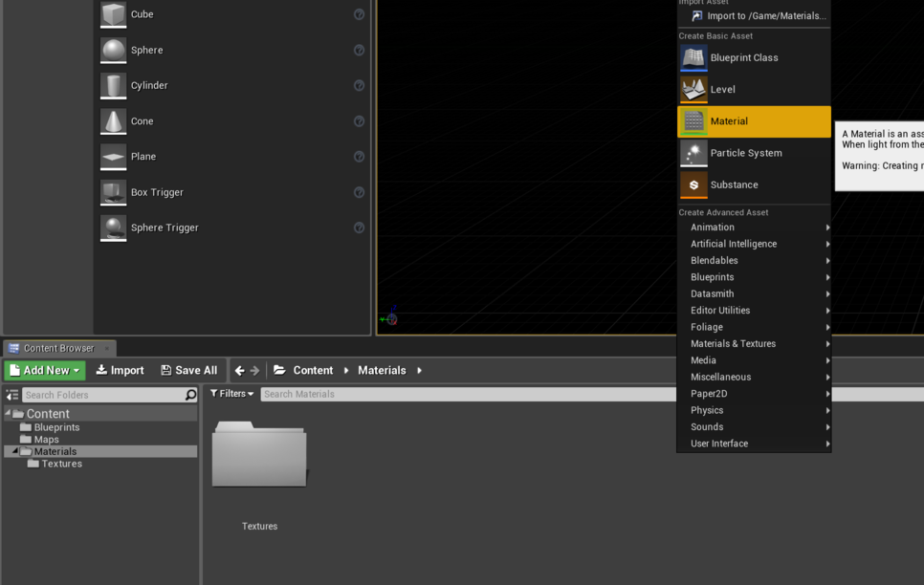Open help for the Cube entry
924x585 pixels.
click(359, 14)
